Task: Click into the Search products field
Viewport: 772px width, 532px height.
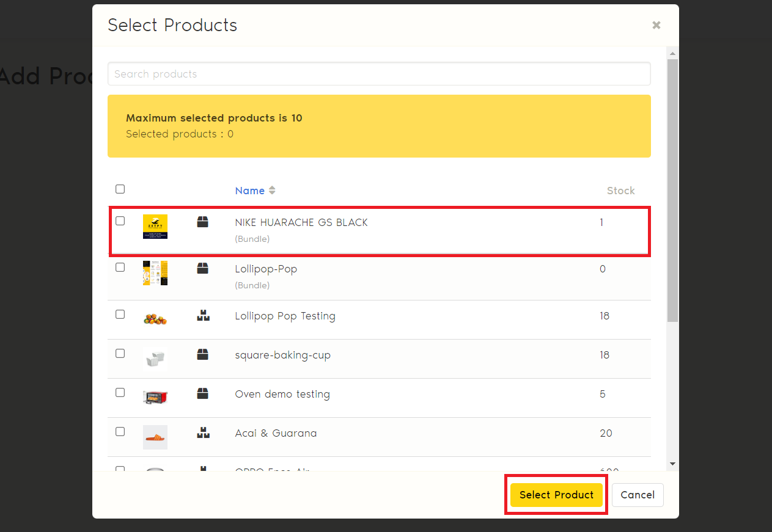Action: (x=379, y=74)
